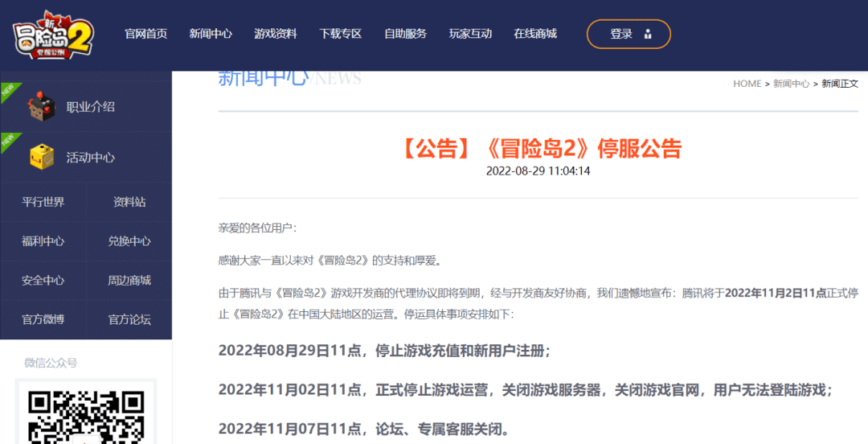Open the 在线商城 nav menu
868x444 pixels.
[x=535, y=34]
